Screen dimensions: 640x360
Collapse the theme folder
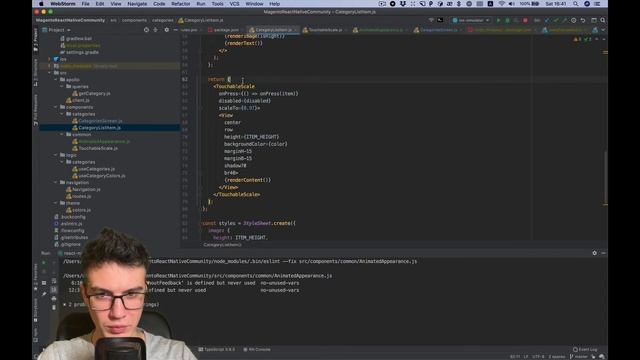56,203
